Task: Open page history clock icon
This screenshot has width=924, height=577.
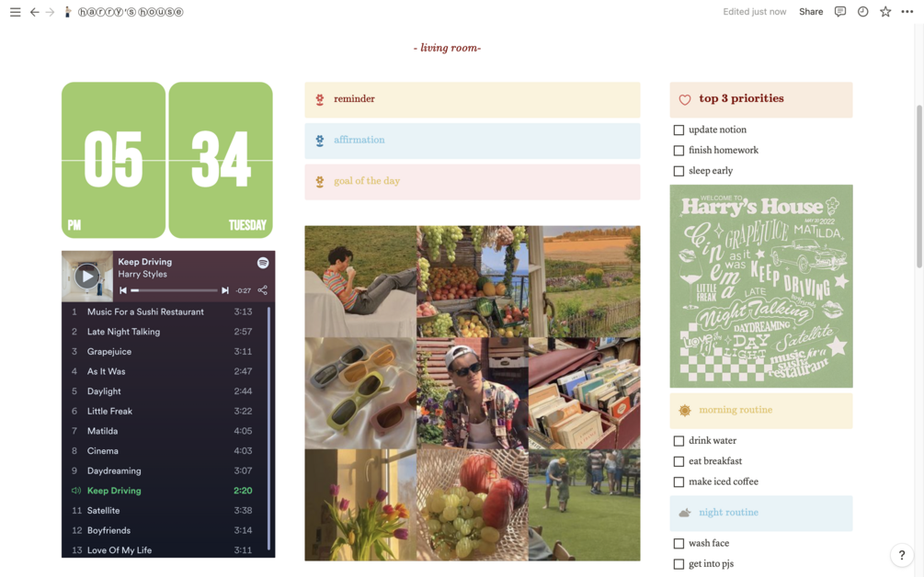Action: [862, 12]
